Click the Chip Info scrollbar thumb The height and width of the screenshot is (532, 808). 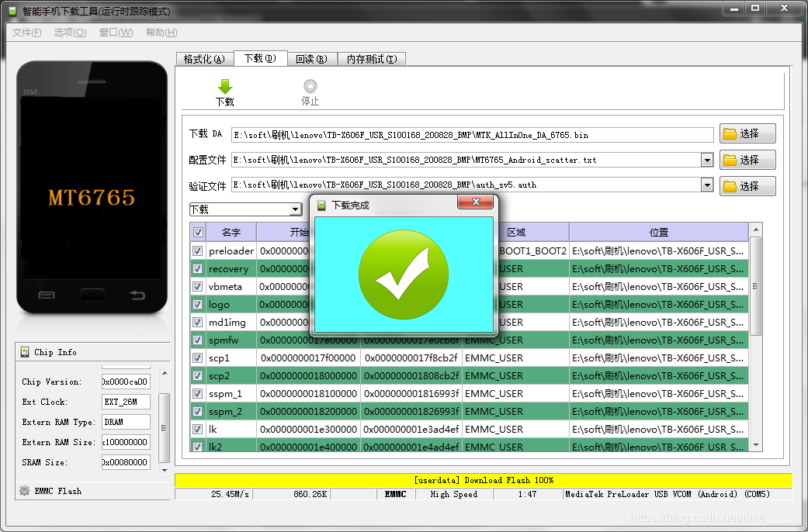[165, 427]
